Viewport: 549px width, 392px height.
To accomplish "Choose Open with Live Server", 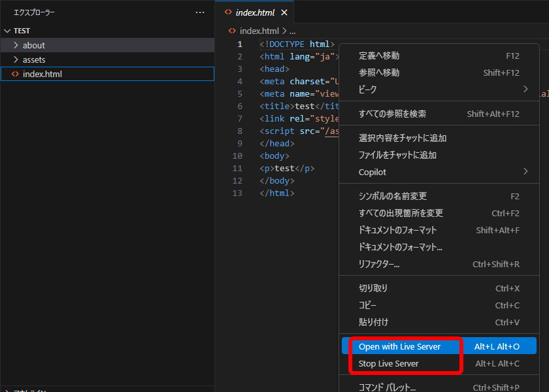I will 399,346.
